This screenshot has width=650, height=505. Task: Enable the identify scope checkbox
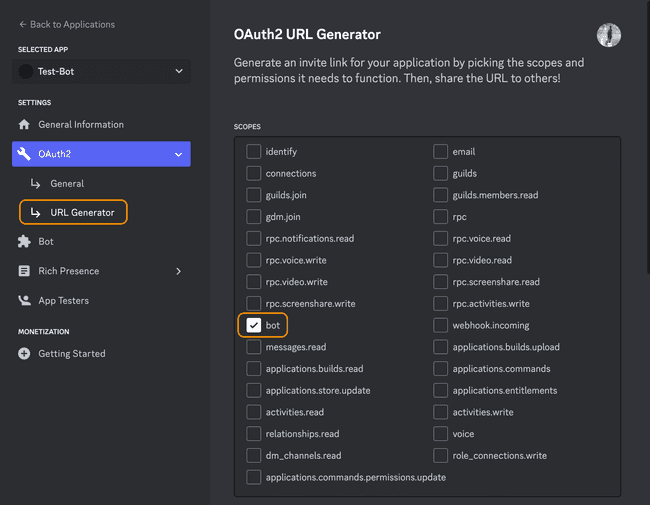coord(254,151)
